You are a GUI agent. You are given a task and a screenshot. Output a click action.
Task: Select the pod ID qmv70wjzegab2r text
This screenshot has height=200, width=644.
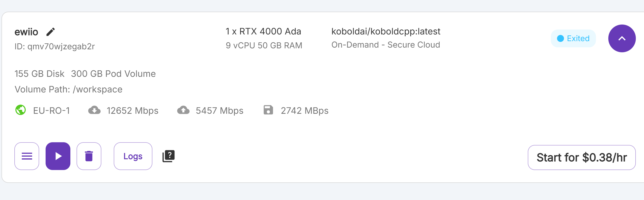click(61, 47)
